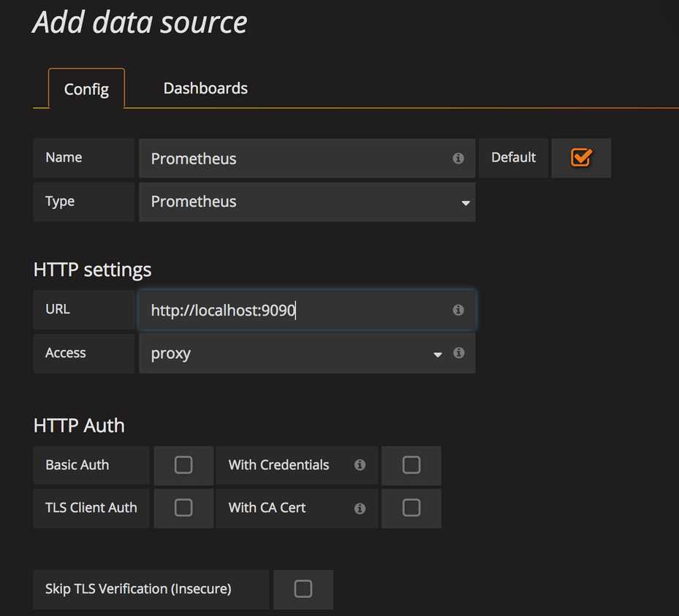Uncheck the Default data source checkbox

(581, 158)
